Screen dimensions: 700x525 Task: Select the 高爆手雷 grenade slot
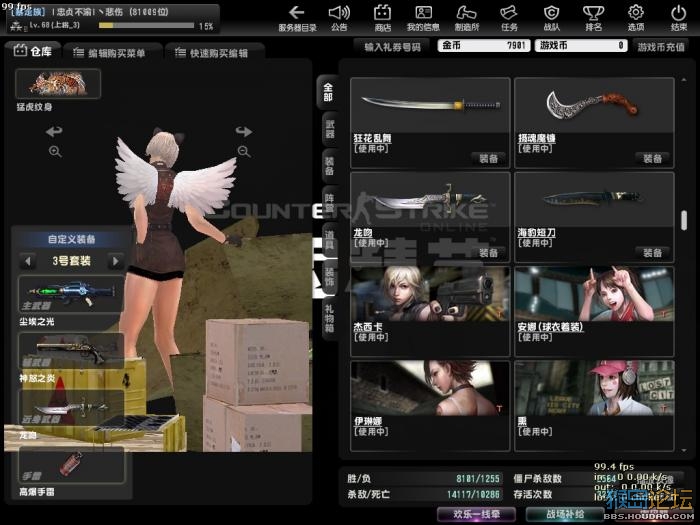coord(71,465)
